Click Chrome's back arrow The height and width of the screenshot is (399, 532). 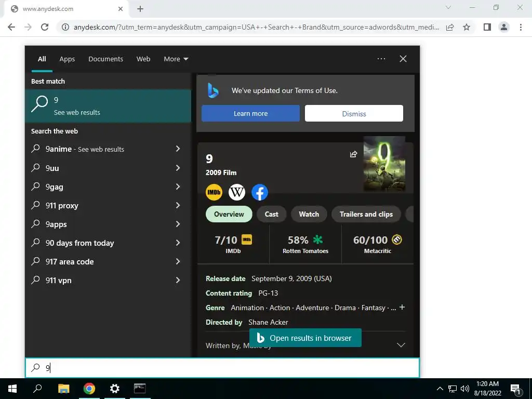click(x=11, y=27)
